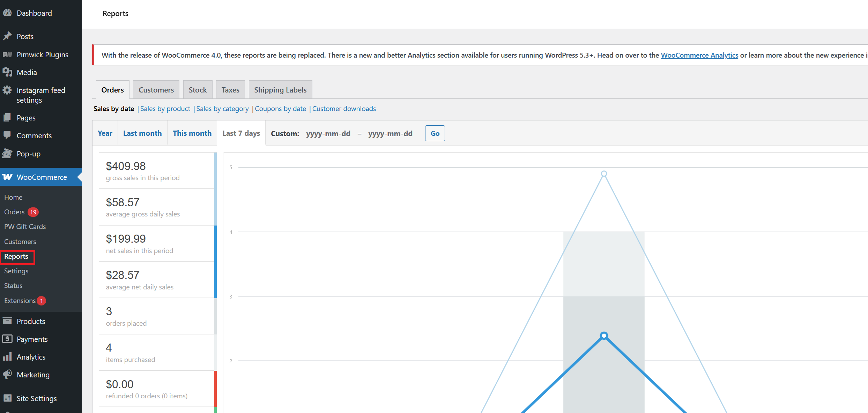Viewport: 868px width, 413px height.
Task: Click the Marketing megaphone icon
Action: click(7, 375)
